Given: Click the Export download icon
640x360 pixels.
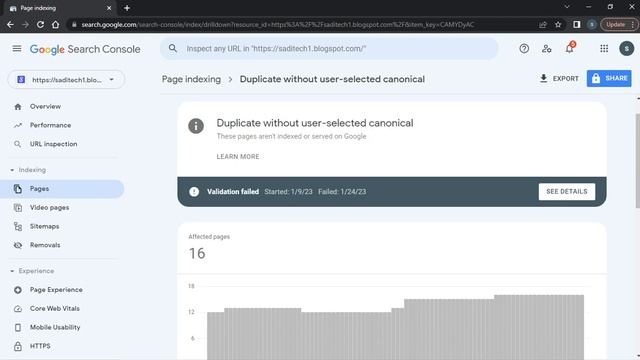Looking at the screenshot, I should tap(543, 78).
